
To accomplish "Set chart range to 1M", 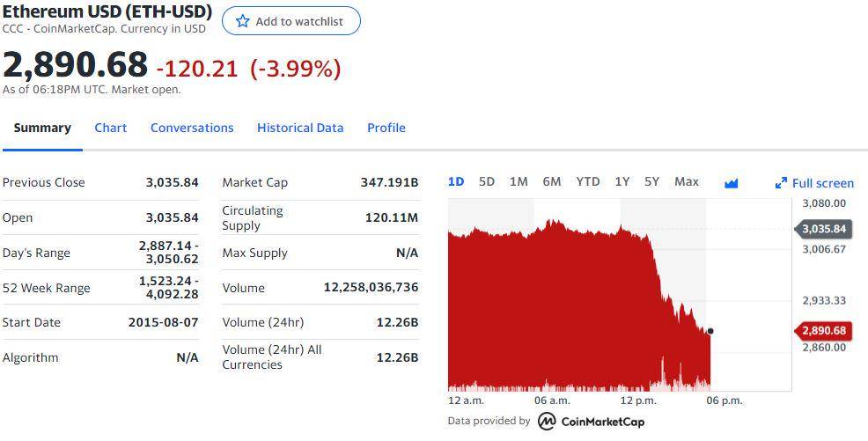I will pos(519,181).
